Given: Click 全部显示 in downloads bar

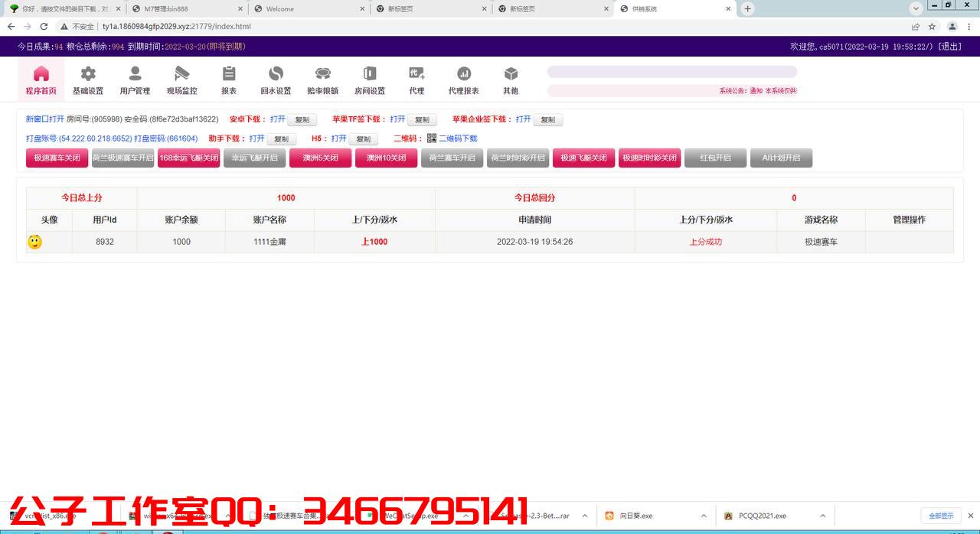Looking at the screenshot, I should tap(941, 516).
